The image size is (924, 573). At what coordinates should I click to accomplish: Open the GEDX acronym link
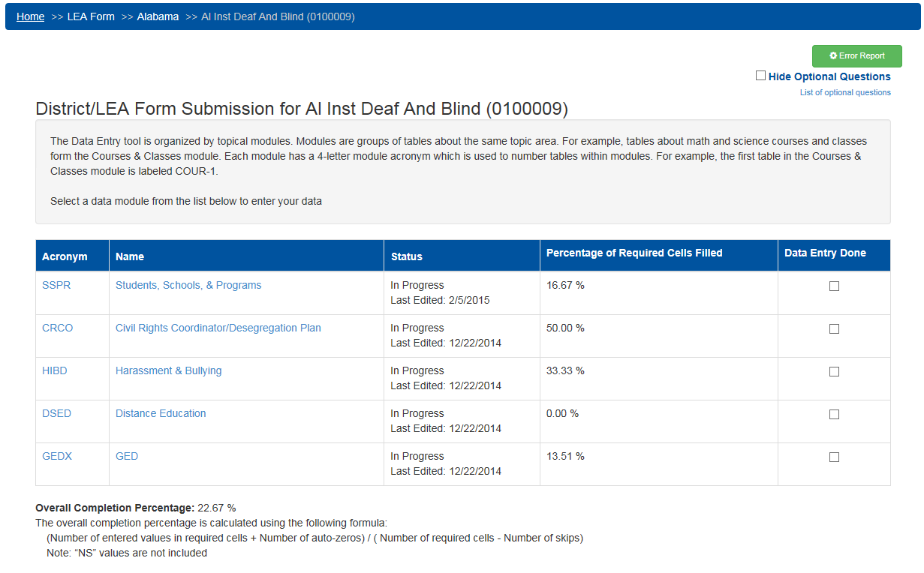pyautogui.click(x=57, y=457)
